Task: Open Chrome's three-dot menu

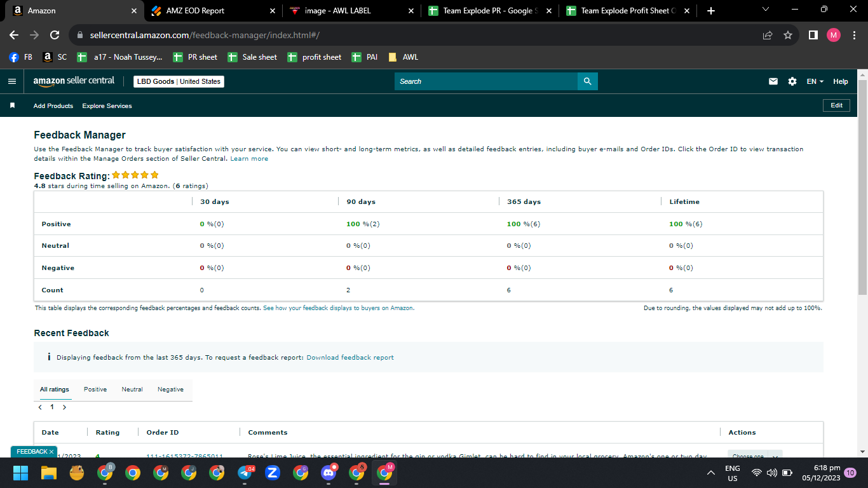Action: (x=854, y=36)
